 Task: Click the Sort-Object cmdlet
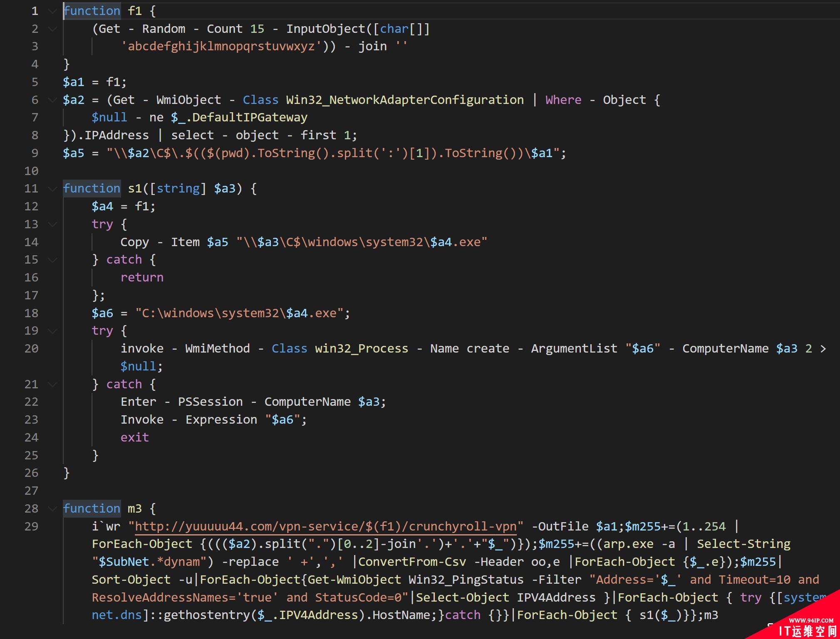click(x=131, y=580)
